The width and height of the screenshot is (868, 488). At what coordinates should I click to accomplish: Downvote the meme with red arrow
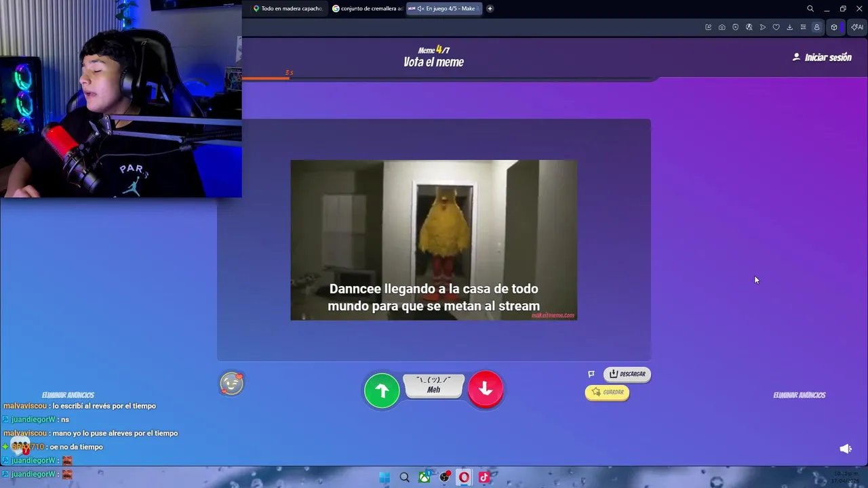tap(486, 389)
